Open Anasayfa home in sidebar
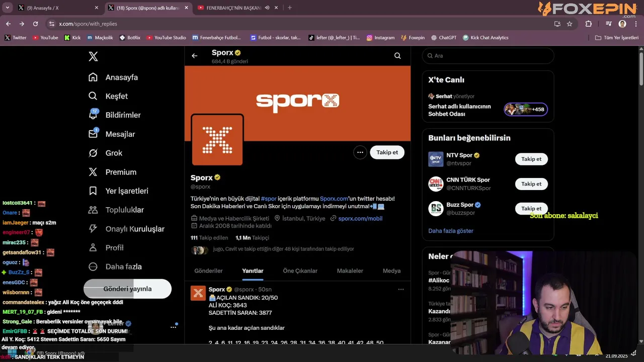This screenshot has height=362, width=644. click(x=113, y=77)
